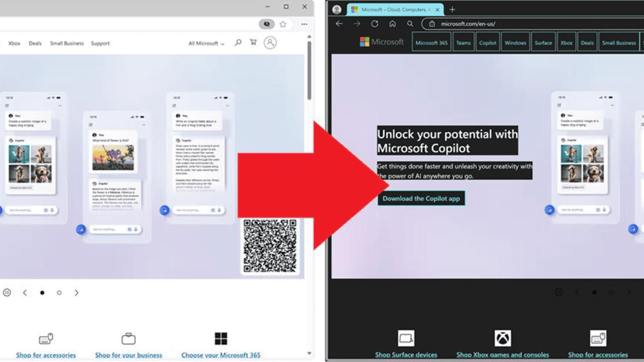Click the home icon in the dark browser
This screenshot has width=644, height=362.
[391, 24]
